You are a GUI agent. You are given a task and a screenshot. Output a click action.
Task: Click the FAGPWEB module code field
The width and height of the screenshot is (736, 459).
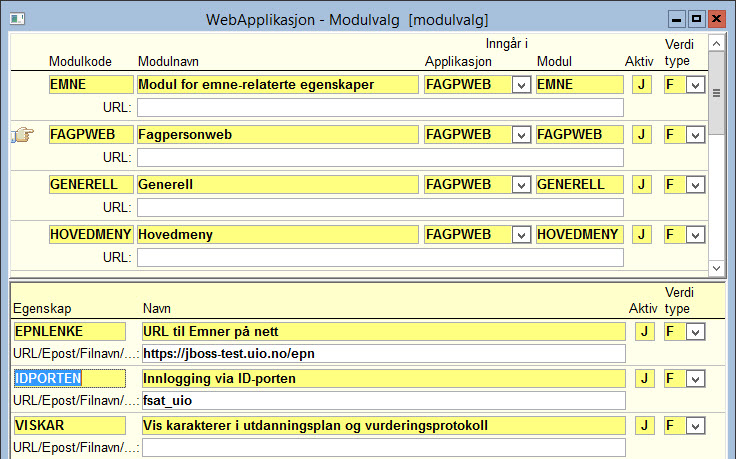(91, 135)
